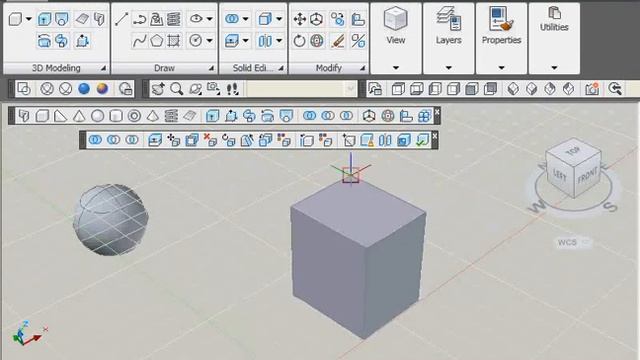This screenshot has width=640, height=360.
Task: Select Pyramid in floating Modeling toolbar
Action: pyautogui.click(x=153, y=116)
